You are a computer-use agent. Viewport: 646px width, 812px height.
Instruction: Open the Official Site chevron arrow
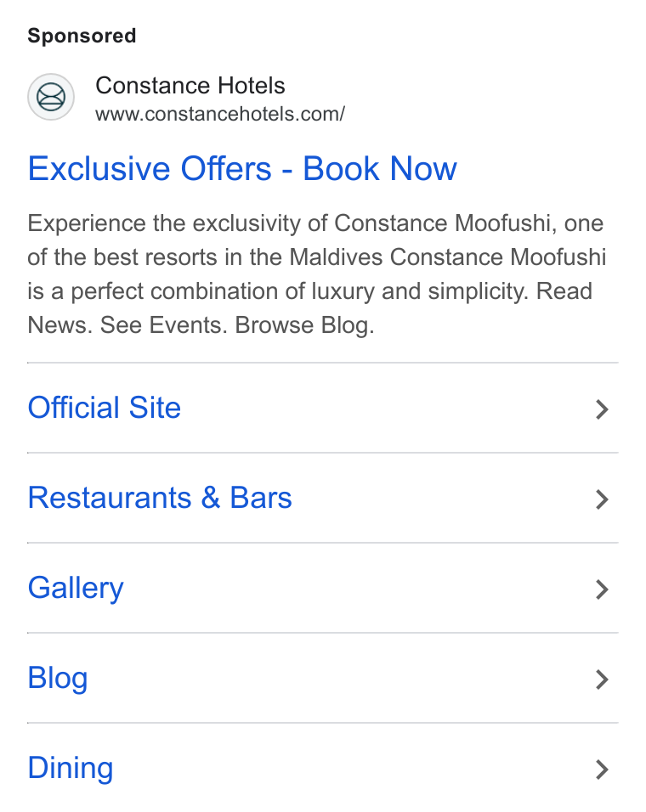coord(602,409)
